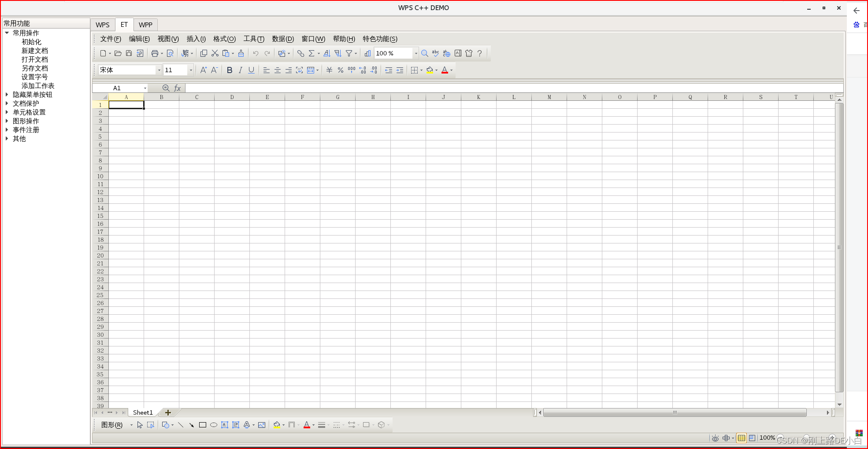
Task: Select the straight line drawing tool
Action: [x=181, y=425]
